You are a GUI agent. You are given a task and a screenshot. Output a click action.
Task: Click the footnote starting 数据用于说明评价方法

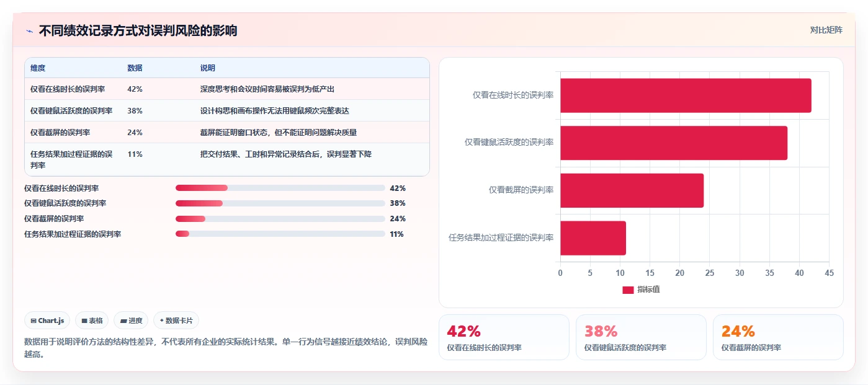[x=226, y=348]
